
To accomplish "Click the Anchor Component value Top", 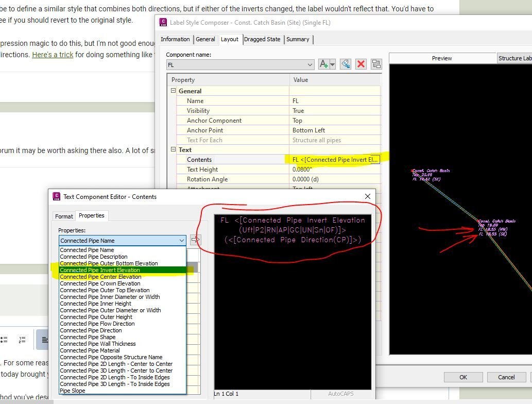I will point(335,121).
